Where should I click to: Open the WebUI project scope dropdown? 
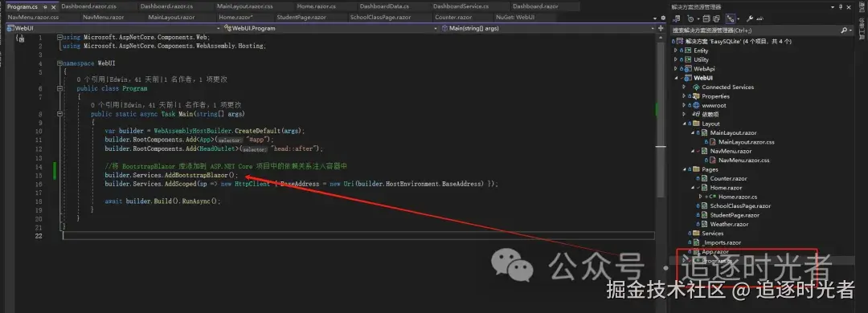pyautogui.click(x=217, y=27)
